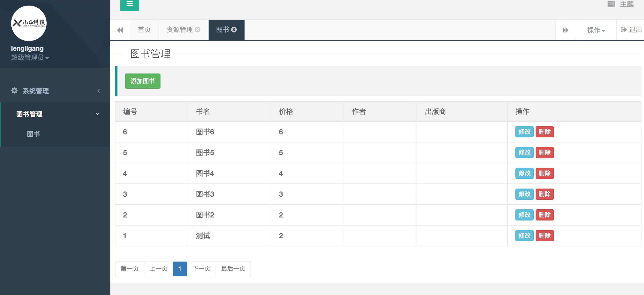Click the gear icon beside 系统管理
The height and width of the screenshot is (295, 644).
pos(14,90)
